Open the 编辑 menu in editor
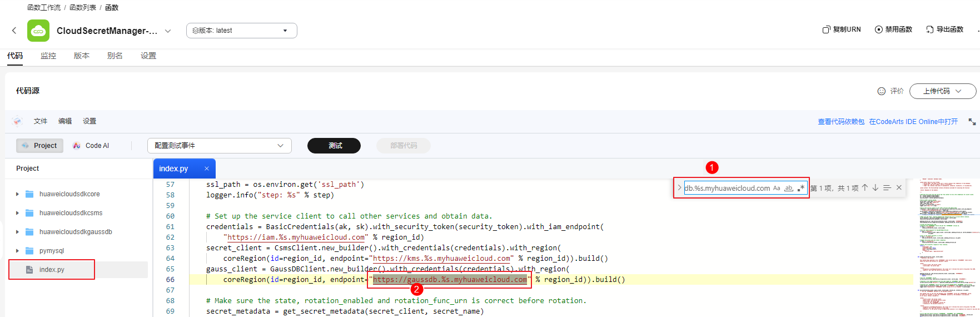The width and height of the screenshot is (980, 317). (65, 121)
